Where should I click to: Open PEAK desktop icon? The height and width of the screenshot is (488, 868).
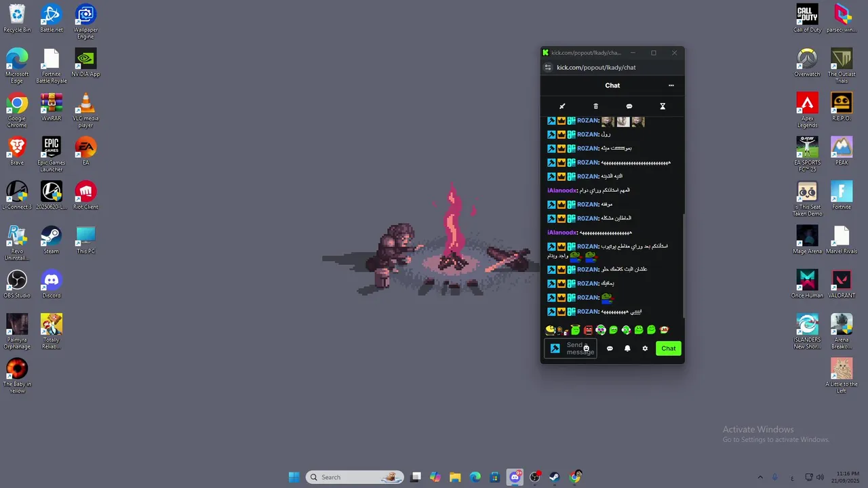point(842,152)
